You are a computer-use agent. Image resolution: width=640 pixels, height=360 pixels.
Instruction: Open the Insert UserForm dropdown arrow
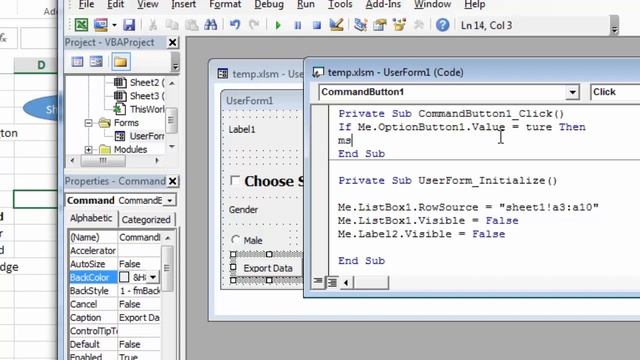[x=114, y=25]
